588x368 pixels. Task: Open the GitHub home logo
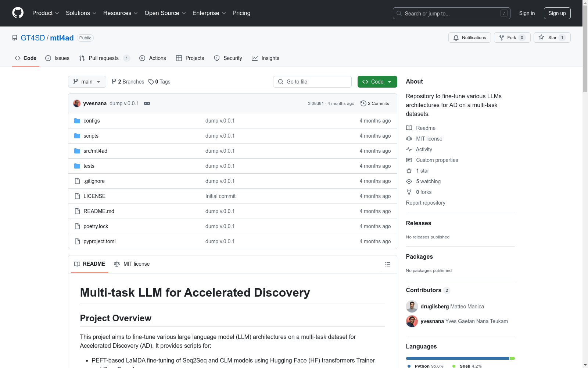(18, 13)
